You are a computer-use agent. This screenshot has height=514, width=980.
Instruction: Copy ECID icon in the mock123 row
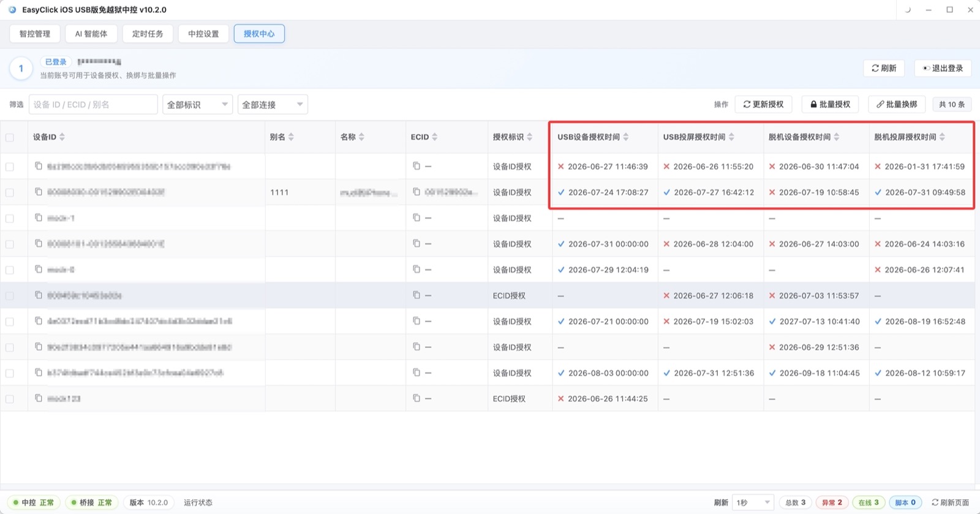(x=417, y=398)
